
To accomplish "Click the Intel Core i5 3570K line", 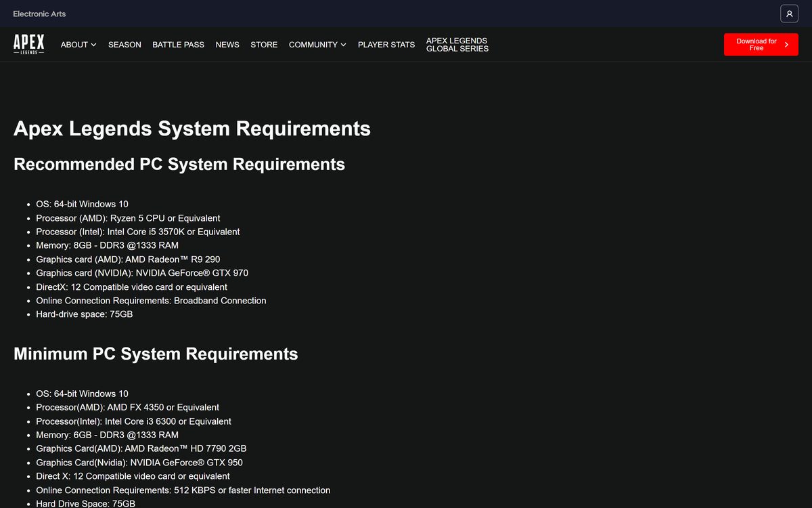I will pos(138,232).
